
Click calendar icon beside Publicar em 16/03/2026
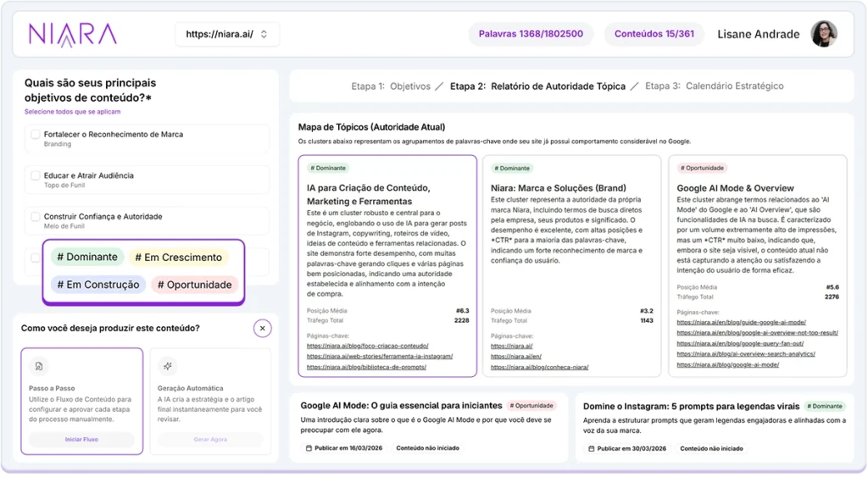(309, 448)
